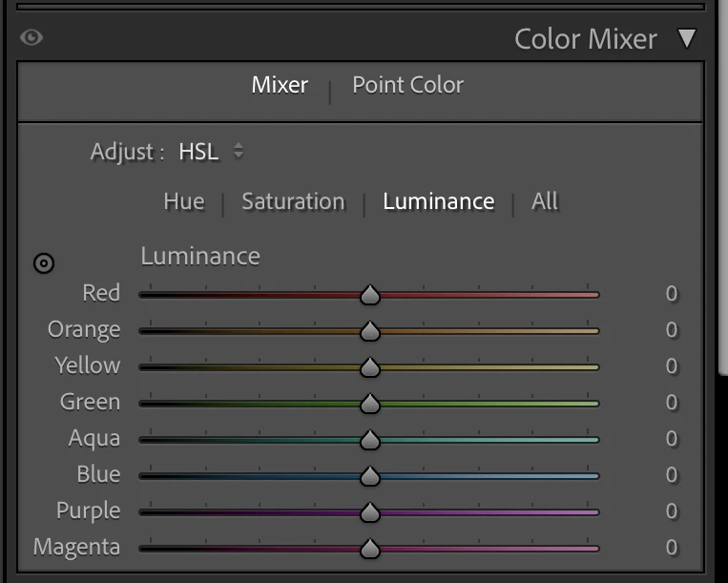This screenshot has height=583, width=728.
Task: Click the Green luminance slider handle
Action: tap(370, 405)
